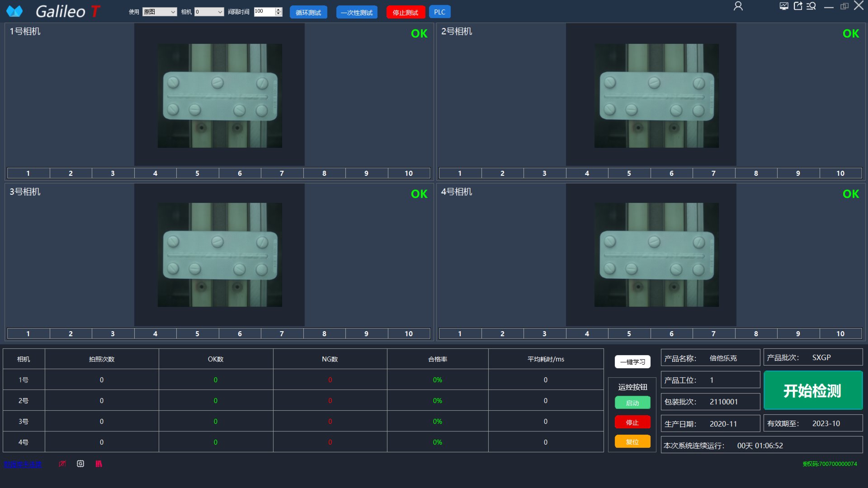
Task: Select slot 8 under camera 4
Action: tap(756, 333)
